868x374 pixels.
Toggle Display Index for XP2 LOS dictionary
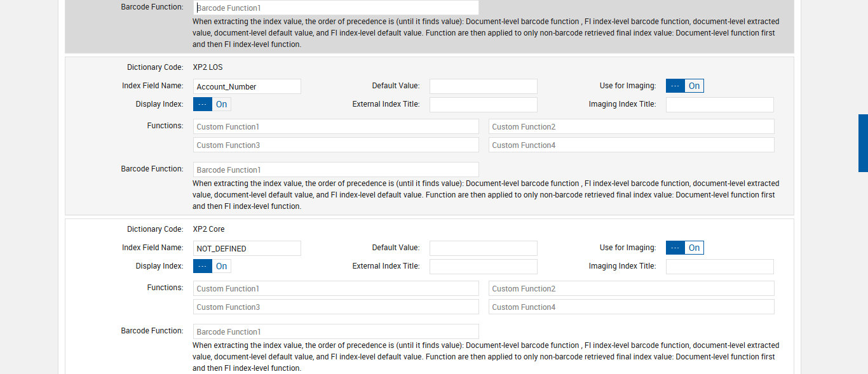tap(212, 104)
